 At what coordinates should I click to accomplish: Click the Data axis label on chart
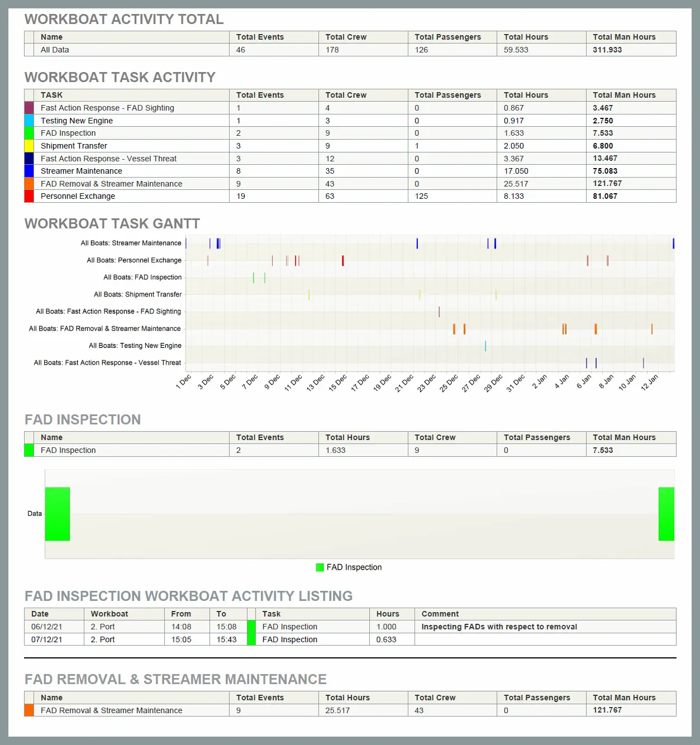[35, 514]
